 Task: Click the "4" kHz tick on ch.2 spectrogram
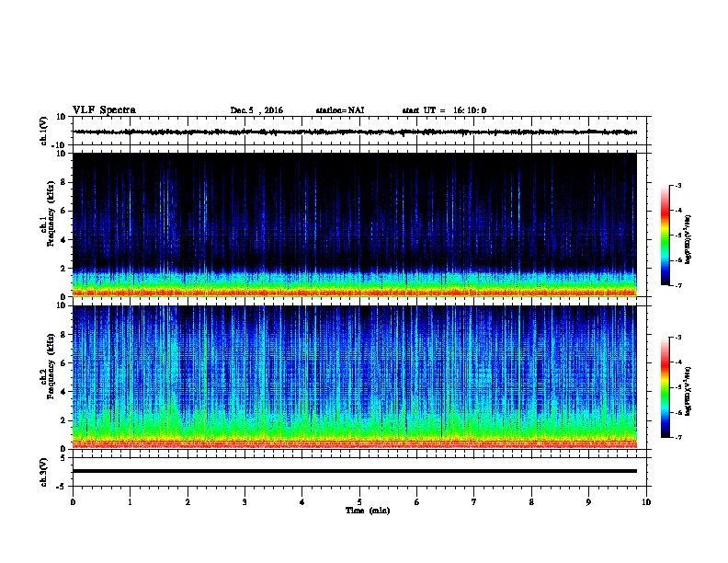63,392
